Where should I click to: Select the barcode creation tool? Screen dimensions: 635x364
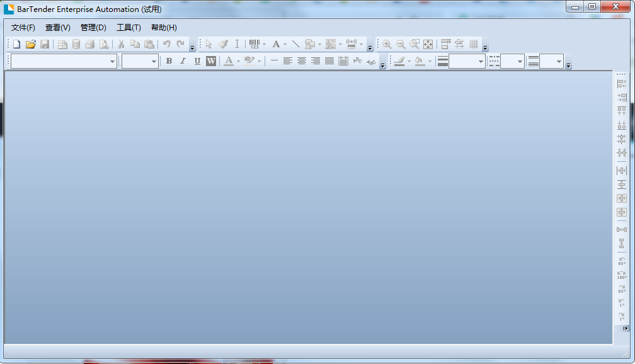(255, 44)
